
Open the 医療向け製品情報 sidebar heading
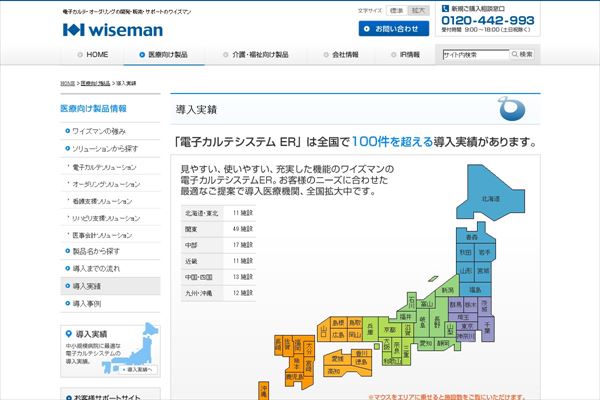pos(93,109)
